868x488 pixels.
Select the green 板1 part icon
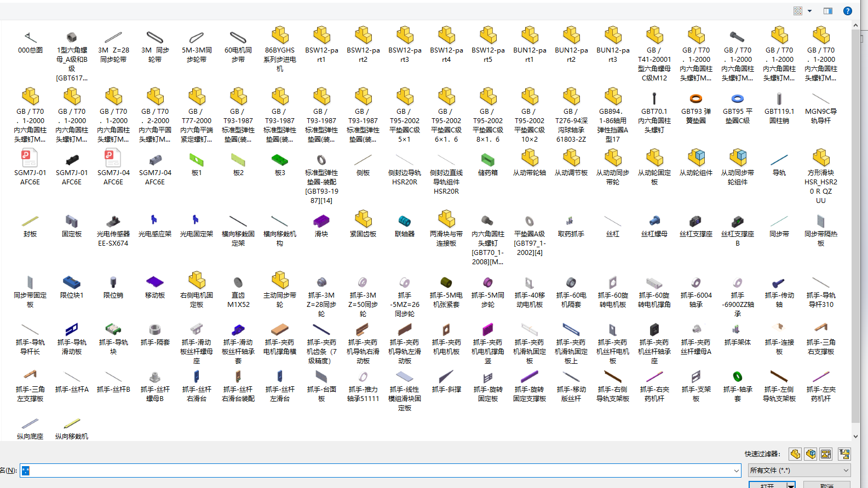tap(197, 160)
